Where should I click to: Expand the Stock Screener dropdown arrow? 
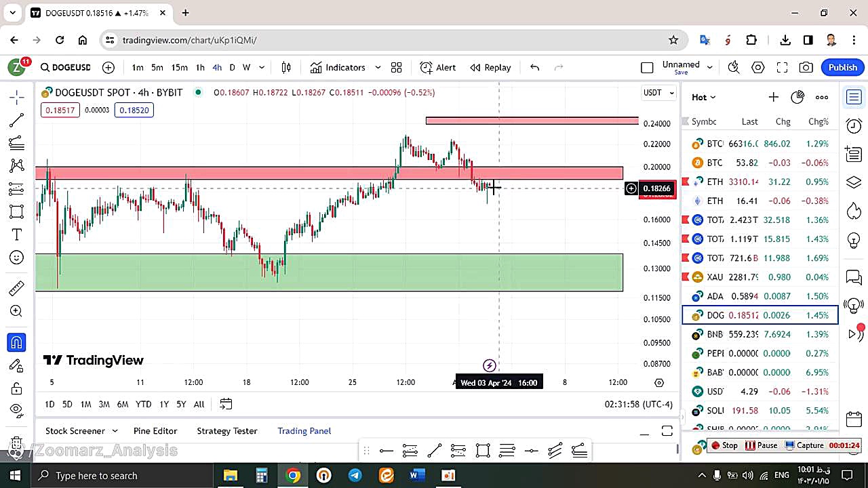click(115, 431)
